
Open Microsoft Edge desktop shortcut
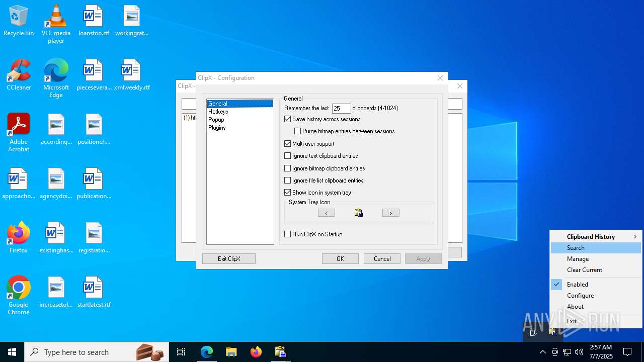click(56, 78)
